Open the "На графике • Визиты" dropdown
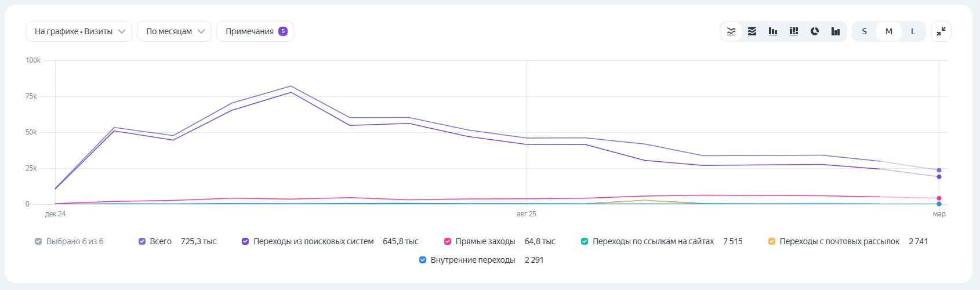Screen dimensions: 980x290 (79, 31)
